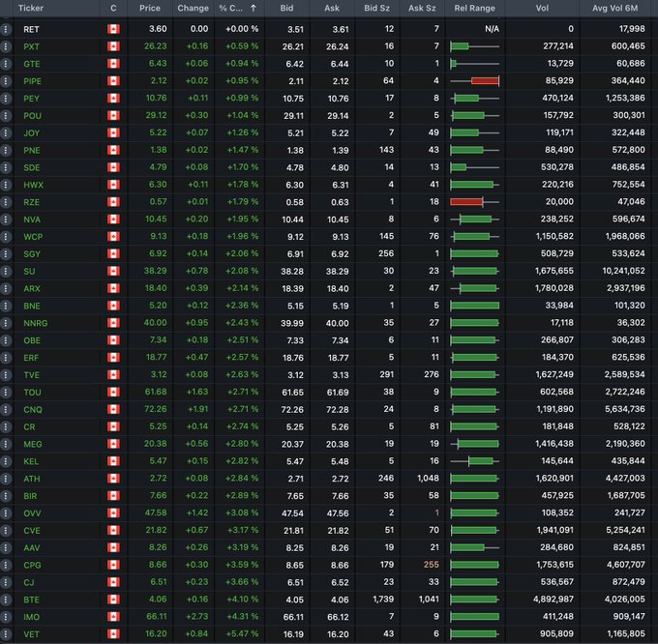The image size is (658, 644).
Task: Click the POU price 29.12
Action: pos(156,115)
